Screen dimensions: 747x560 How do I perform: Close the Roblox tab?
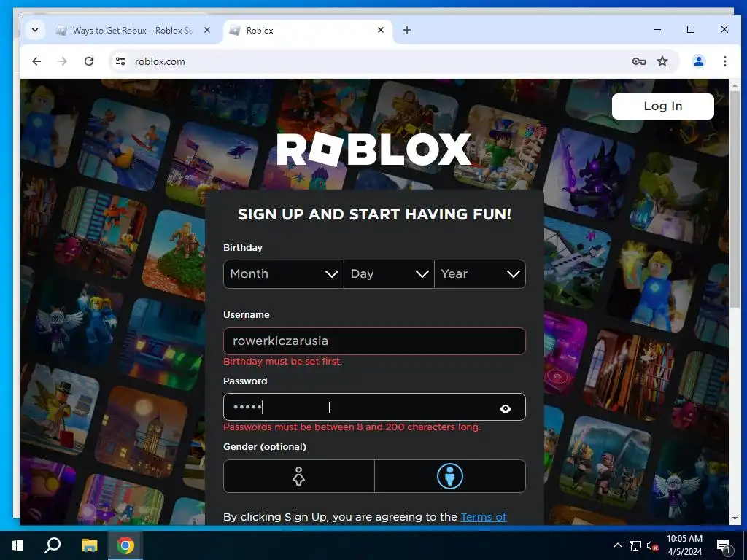[x=381, y=30]
